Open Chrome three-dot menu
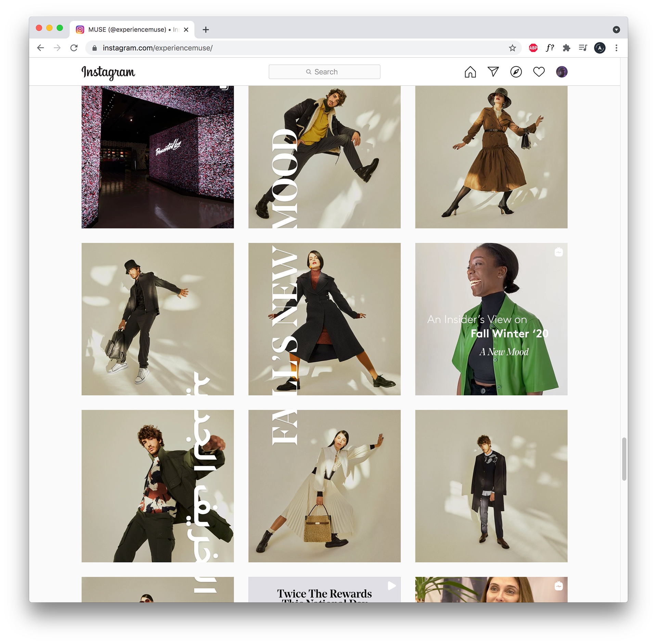 [x=616, y=48]
